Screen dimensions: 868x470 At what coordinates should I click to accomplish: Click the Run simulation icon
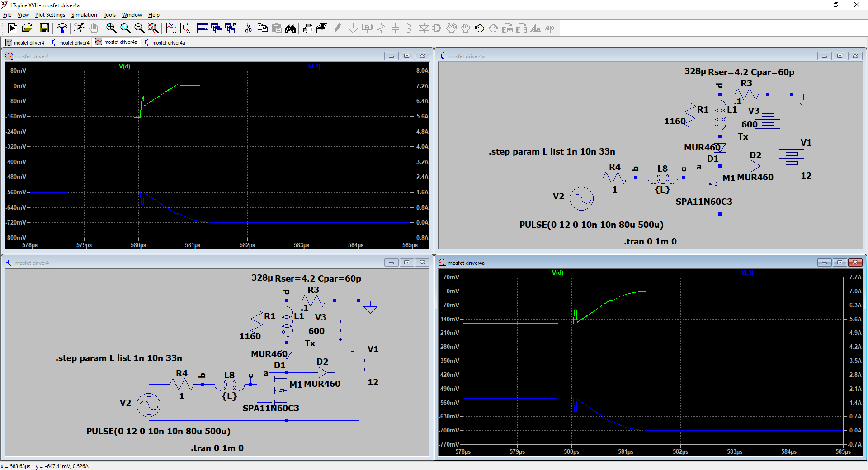(13, 28)
